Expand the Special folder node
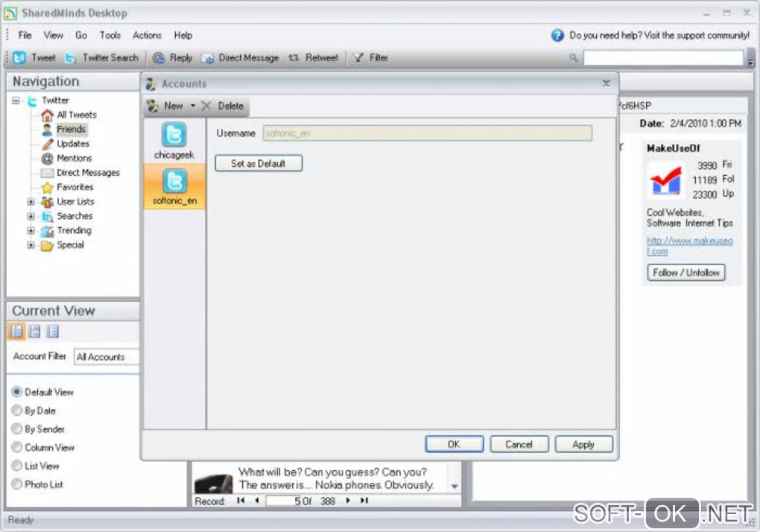Screen dimensions: 760x532 31,245
